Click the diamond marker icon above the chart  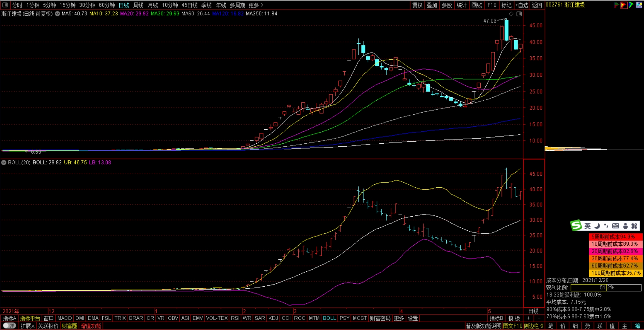(x=511, y=14)
